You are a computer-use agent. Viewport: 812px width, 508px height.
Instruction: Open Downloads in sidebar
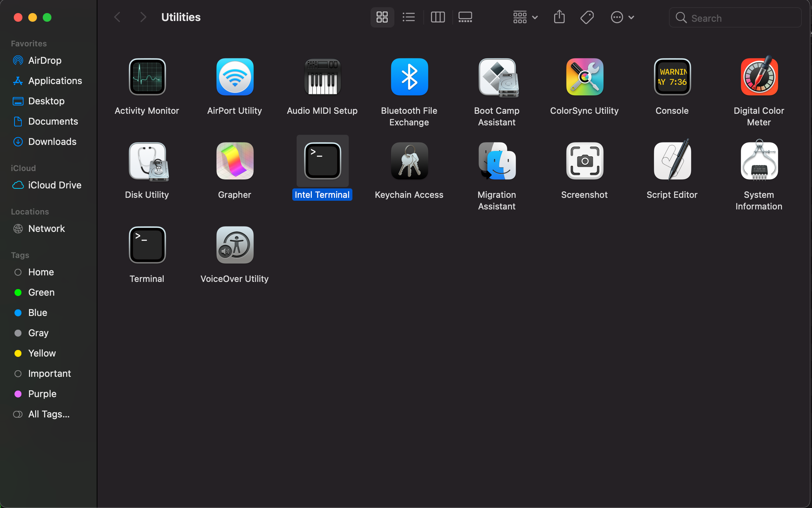52,142
